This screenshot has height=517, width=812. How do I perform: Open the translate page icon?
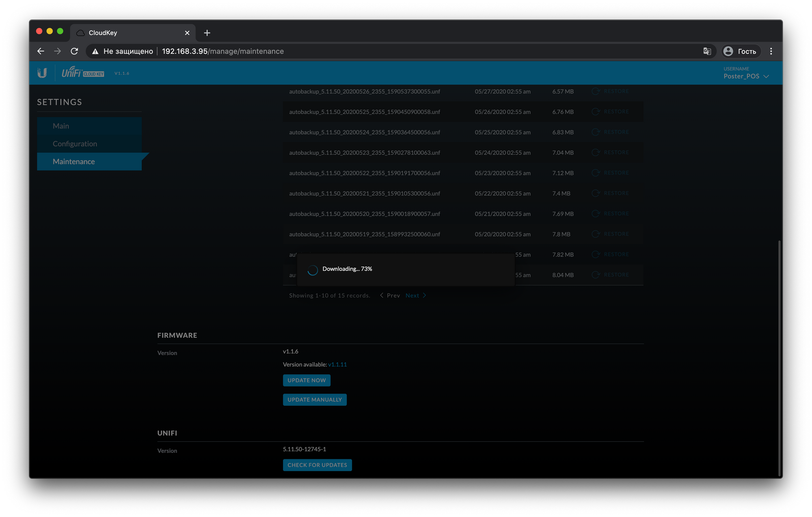point(707,51)
